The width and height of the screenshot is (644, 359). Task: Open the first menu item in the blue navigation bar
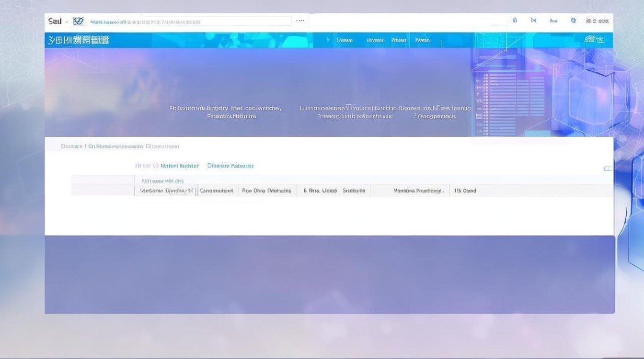point(345,40)
